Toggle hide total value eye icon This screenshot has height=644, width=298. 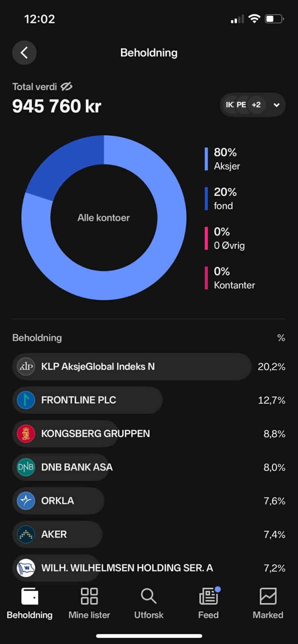point(67,87)
